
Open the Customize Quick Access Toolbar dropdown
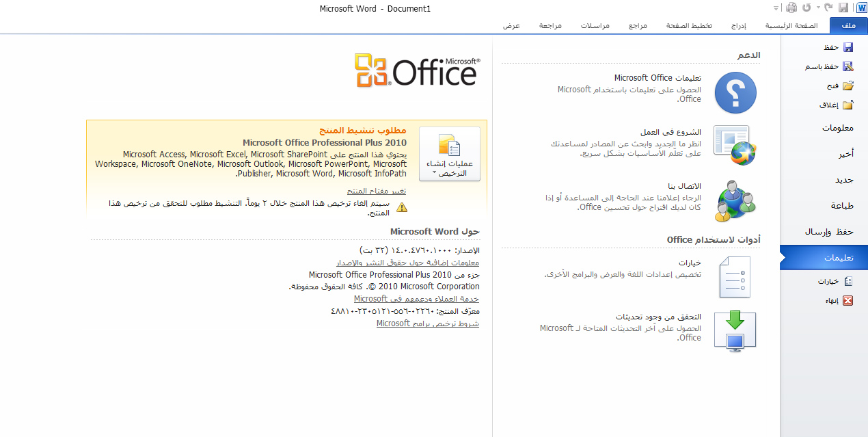(x=776, y=8)
